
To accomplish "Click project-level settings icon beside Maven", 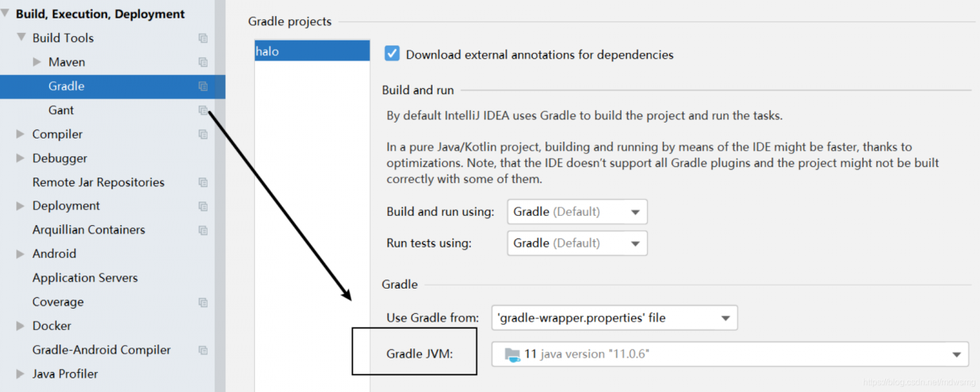I will 203,62.
